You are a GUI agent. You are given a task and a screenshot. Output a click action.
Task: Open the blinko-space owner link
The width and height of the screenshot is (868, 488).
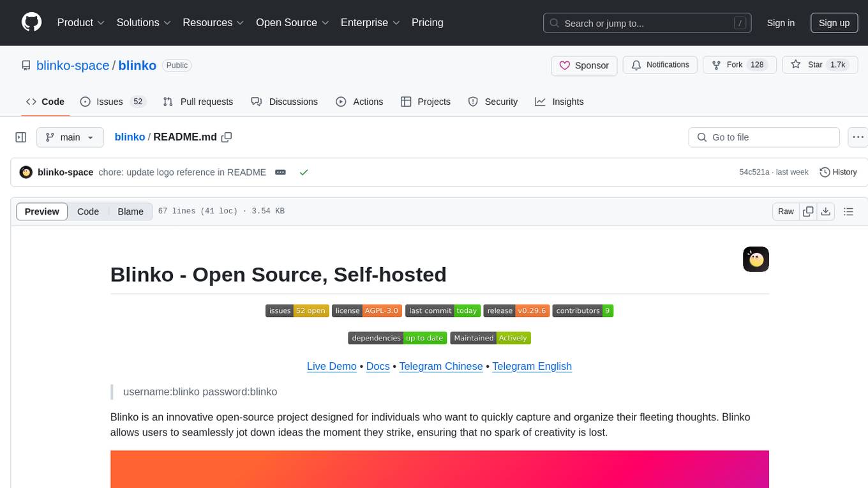coord(73,65)
